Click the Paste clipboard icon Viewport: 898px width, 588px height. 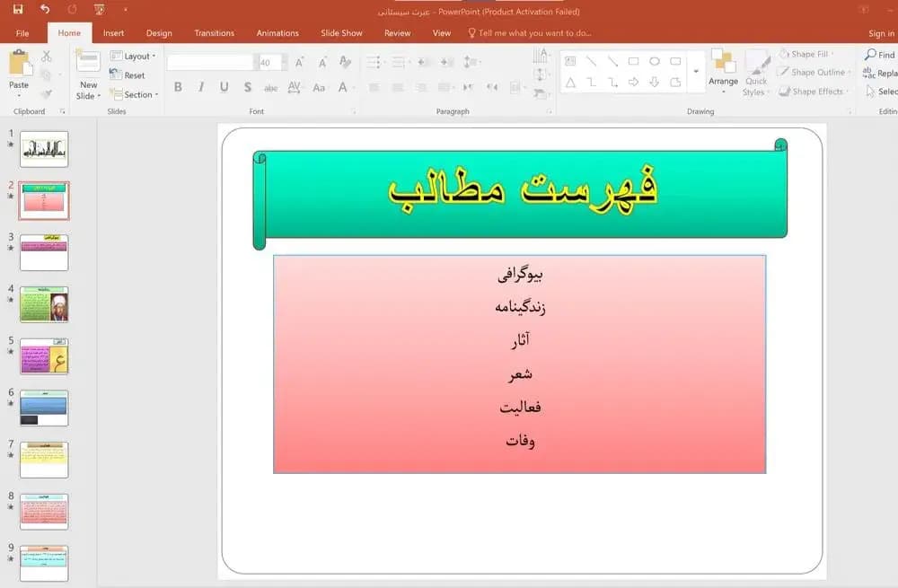(x=20, y=63)
